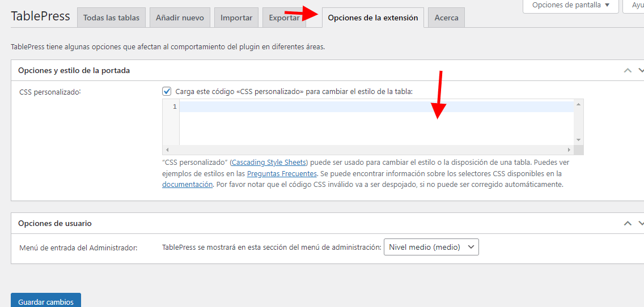Expand Opciones de pantalla dropdown

pos(570,5)
